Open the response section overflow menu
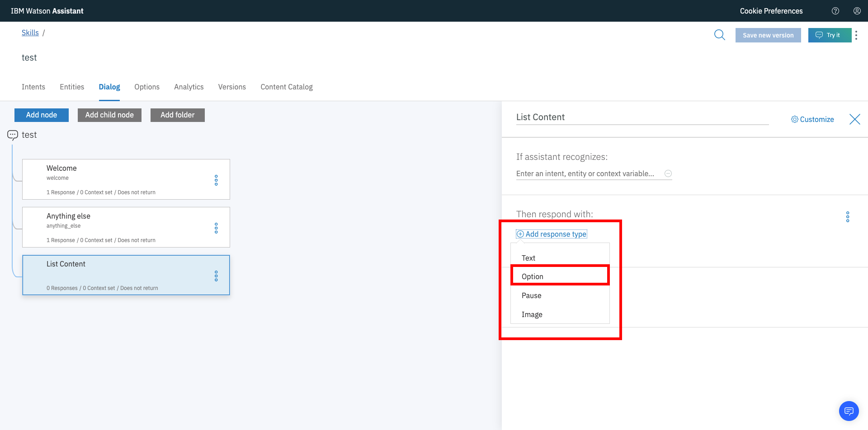868x430 pixels. click(x=848, y=217)
